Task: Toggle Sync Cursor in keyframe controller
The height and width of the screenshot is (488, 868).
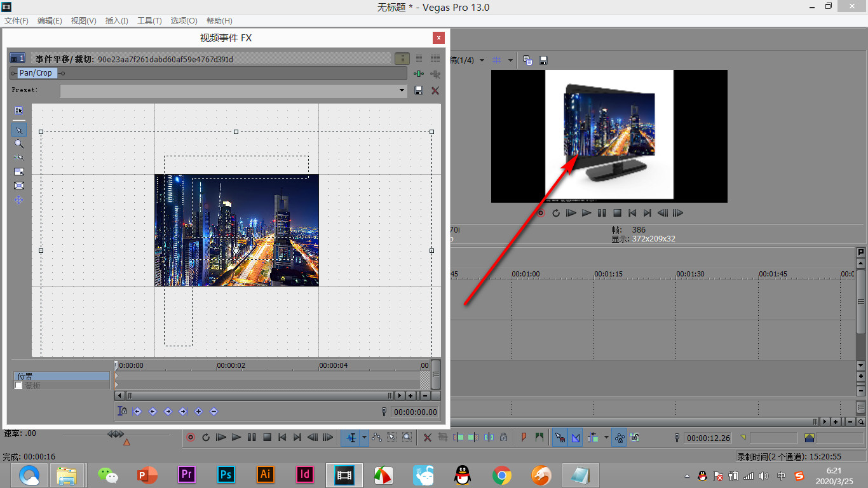Action: (123, 412)
